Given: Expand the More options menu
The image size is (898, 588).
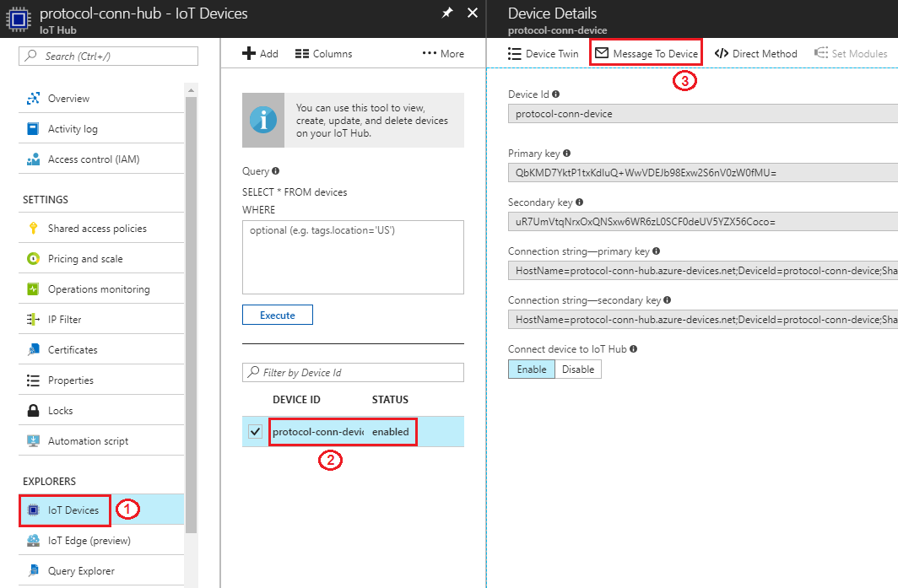Looking at the screenshot, I should pyautogui.click(x=443, y=53).
